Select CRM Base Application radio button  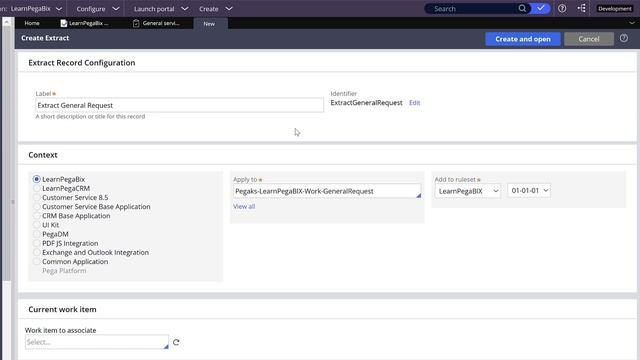click(36, 216)
